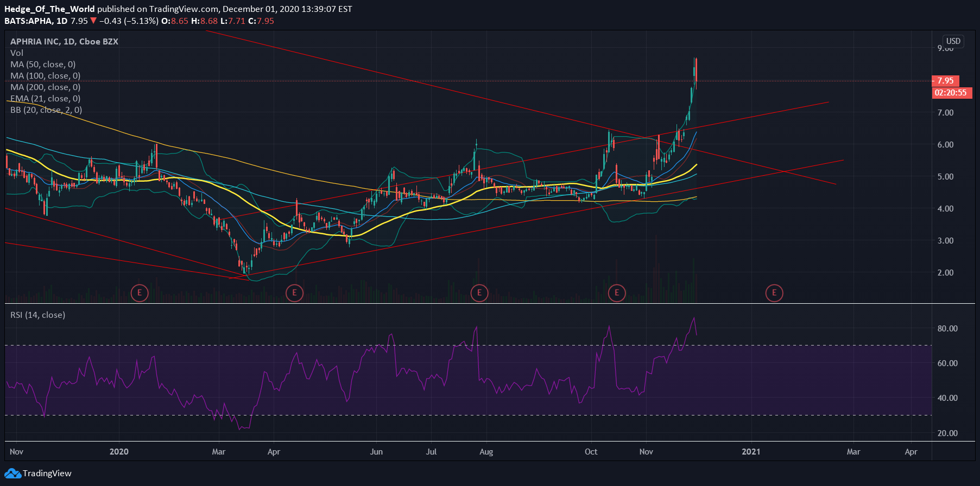Click the first Mar label on time axis

click(x=218, y=451)
